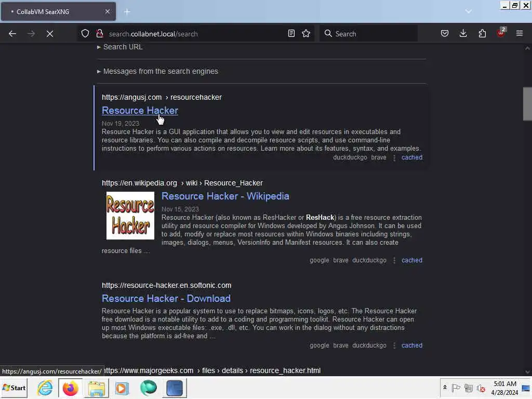The width and height of the screenshot is (532, 399).
Task: Open options dots on angusj.com result
Action: [394, 158]
